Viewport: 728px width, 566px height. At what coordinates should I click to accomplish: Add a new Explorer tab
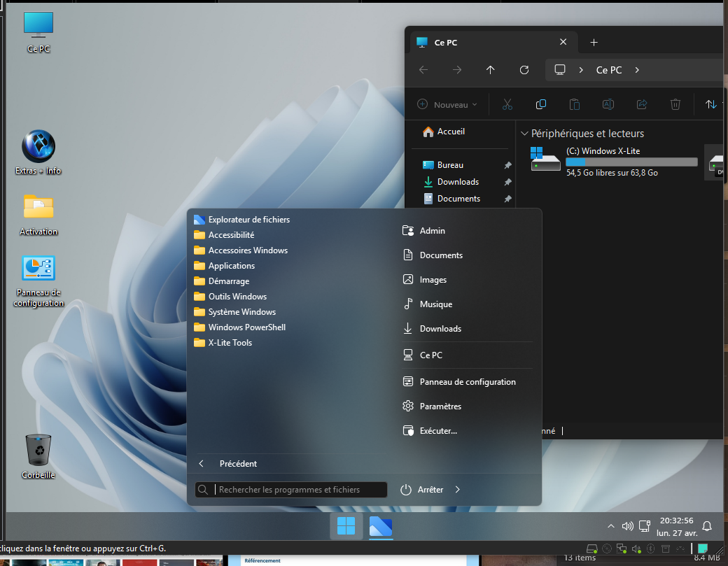point(594,42)
